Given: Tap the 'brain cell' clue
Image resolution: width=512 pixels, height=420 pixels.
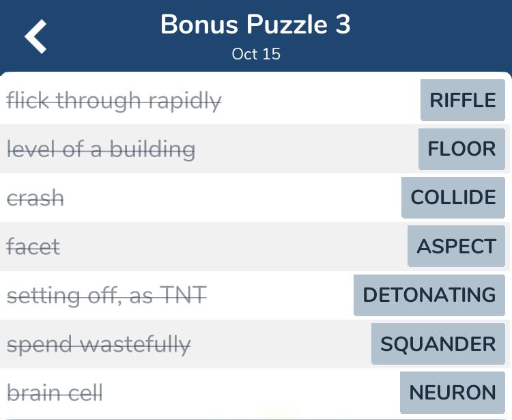Looking at the screenshot, I should pyautogui.click(x=55, y=393).
